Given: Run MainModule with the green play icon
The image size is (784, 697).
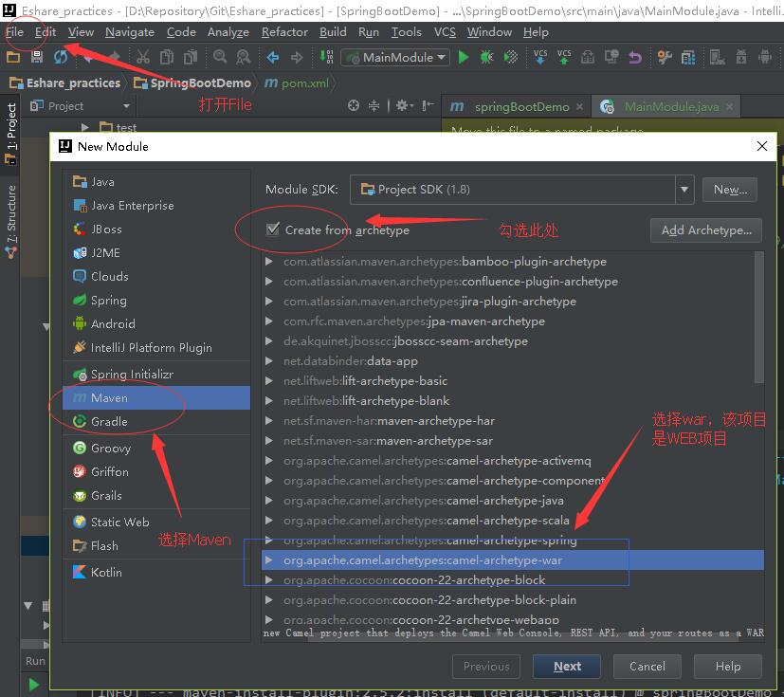Looking at the screenshot, I should click(464, 57).
